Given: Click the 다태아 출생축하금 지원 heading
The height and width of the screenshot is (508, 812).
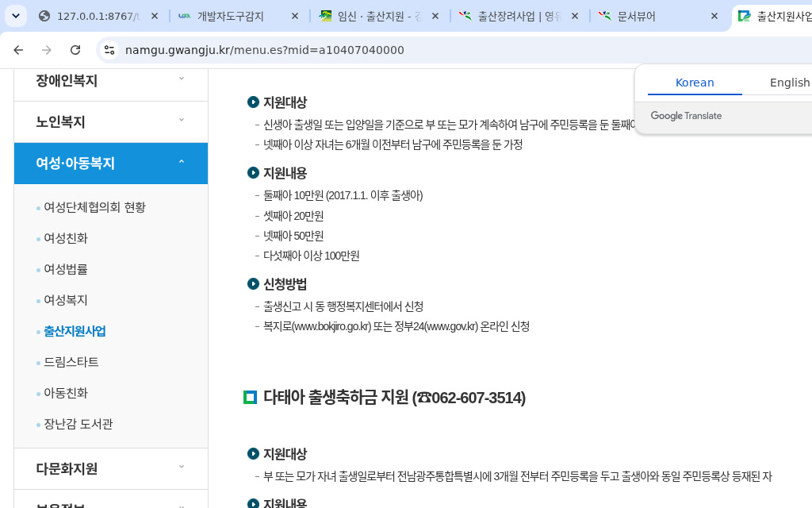Looking at the screenshot, I should click(394, 398).
